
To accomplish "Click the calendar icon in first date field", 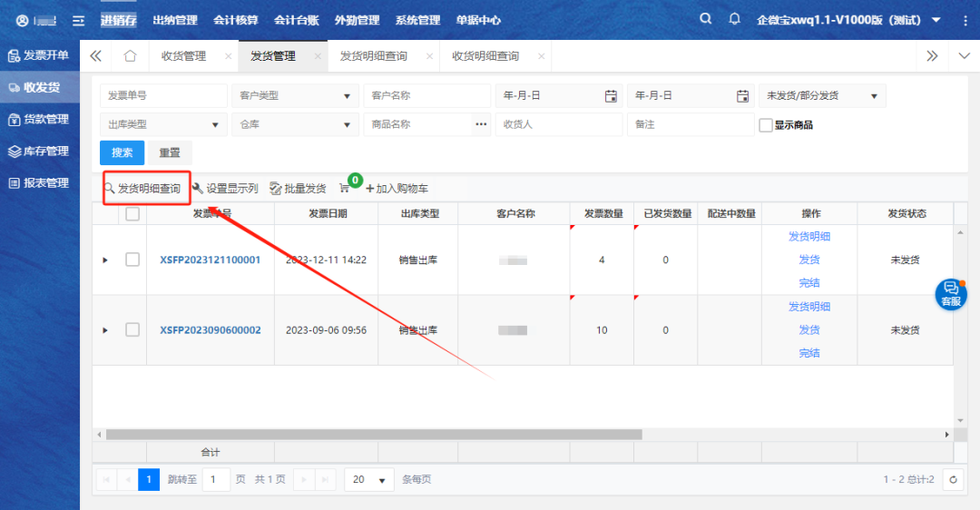I will [x=611, y=96].
